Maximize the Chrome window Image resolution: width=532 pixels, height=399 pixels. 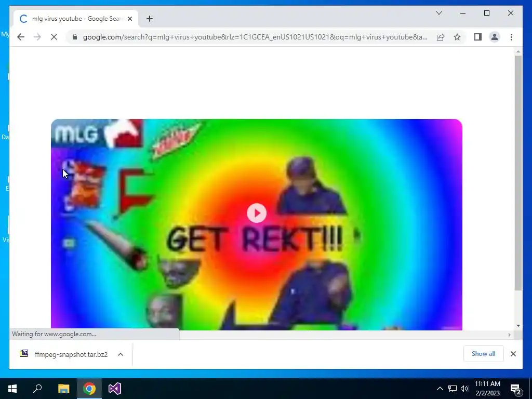(486, 13)
